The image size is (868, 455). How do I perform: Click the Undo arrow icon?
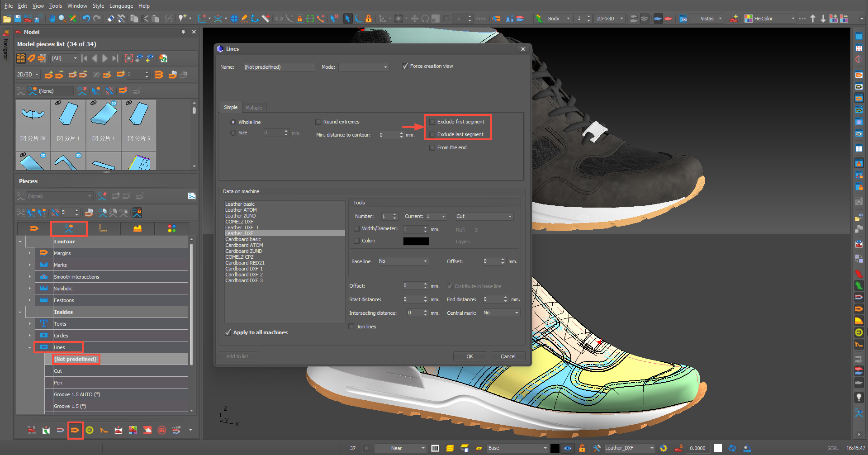86,19
